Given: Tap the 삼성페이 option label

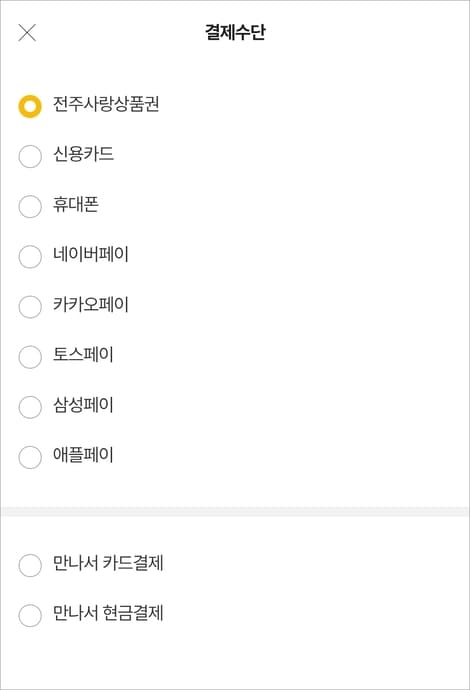Looking at the screenshot, I should pyautogui.click(x=83, y=405).
